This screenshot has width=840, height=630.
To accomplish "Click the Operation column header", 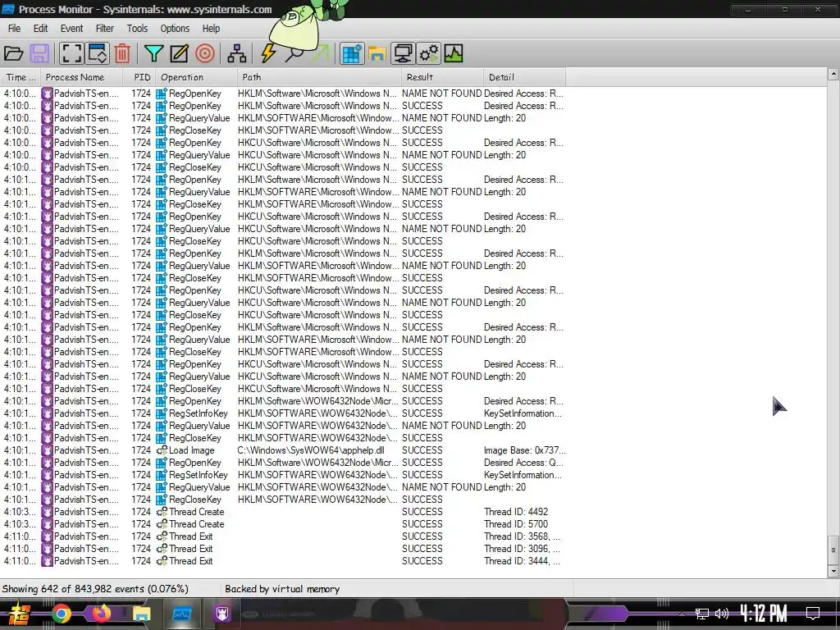I will pos(197,77).
